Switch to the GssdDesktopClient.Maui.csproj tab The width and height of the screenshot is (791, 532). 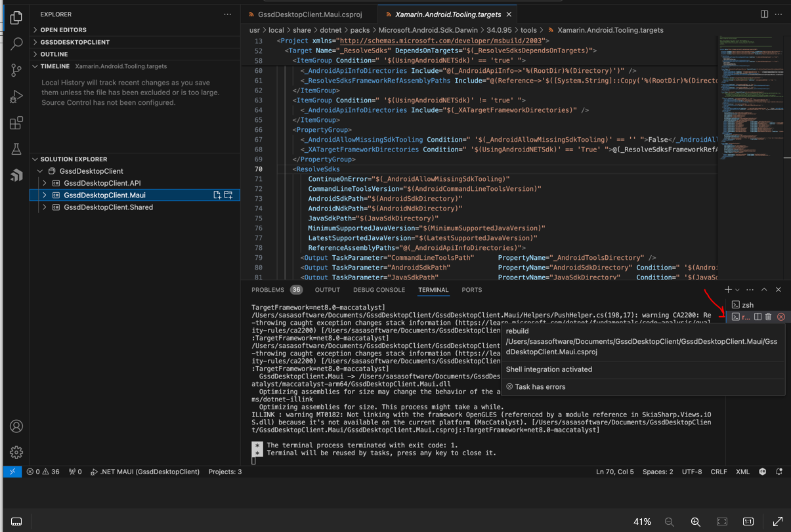[310, 14]
